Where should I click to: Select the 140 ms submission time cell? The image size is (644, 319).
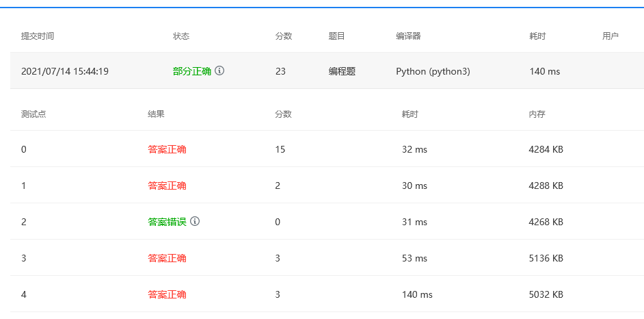tap(545, 71)
